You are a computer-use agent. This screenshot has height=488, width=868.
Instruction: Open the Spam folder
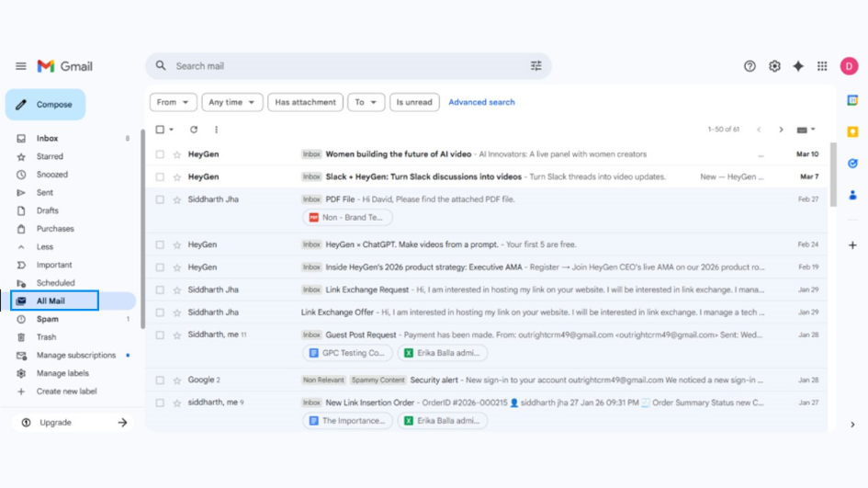[x=47, y=319]
